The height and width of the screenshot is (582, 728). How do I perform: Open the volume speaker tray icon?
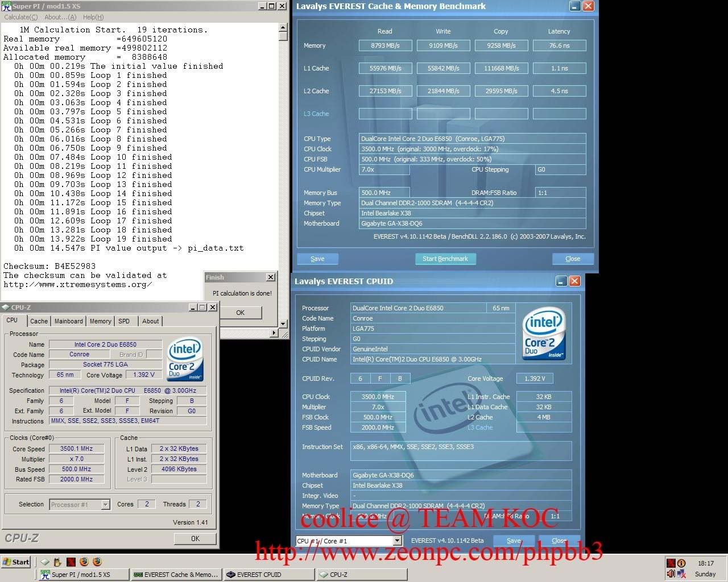point(671,574)
